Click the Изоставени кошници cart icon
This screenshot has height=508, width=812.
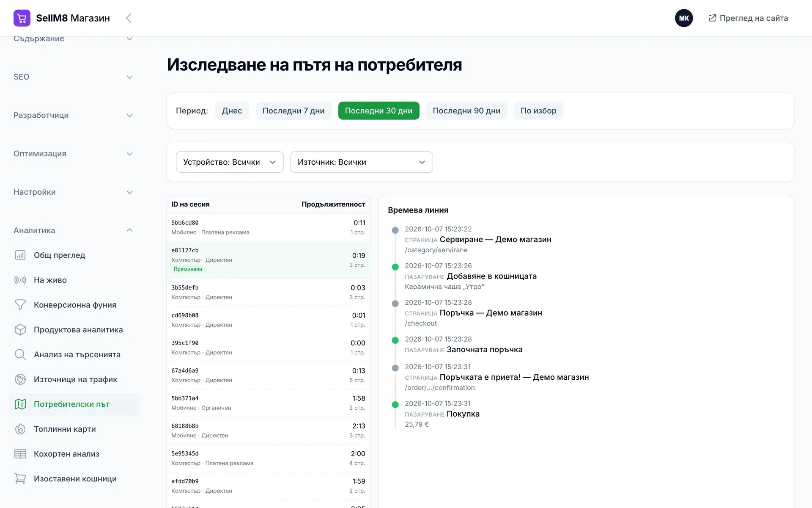click(x=20, y=479)
